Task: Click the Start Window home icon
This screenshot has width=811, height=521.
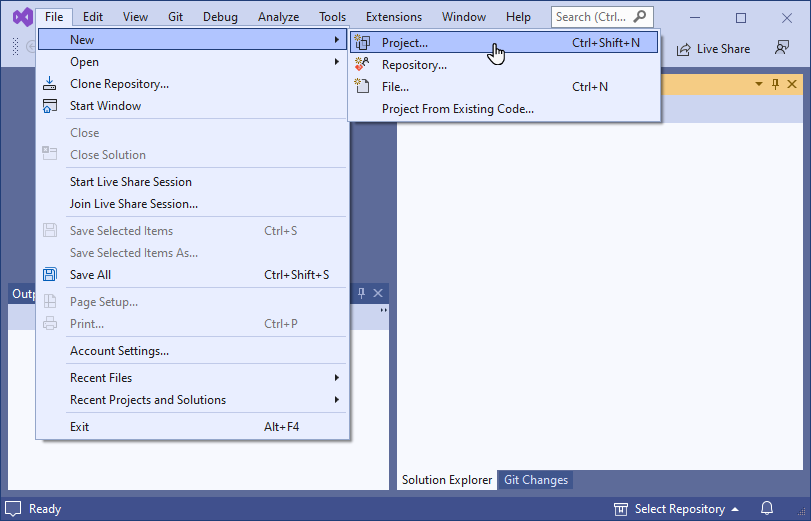Action: point(50,106)
